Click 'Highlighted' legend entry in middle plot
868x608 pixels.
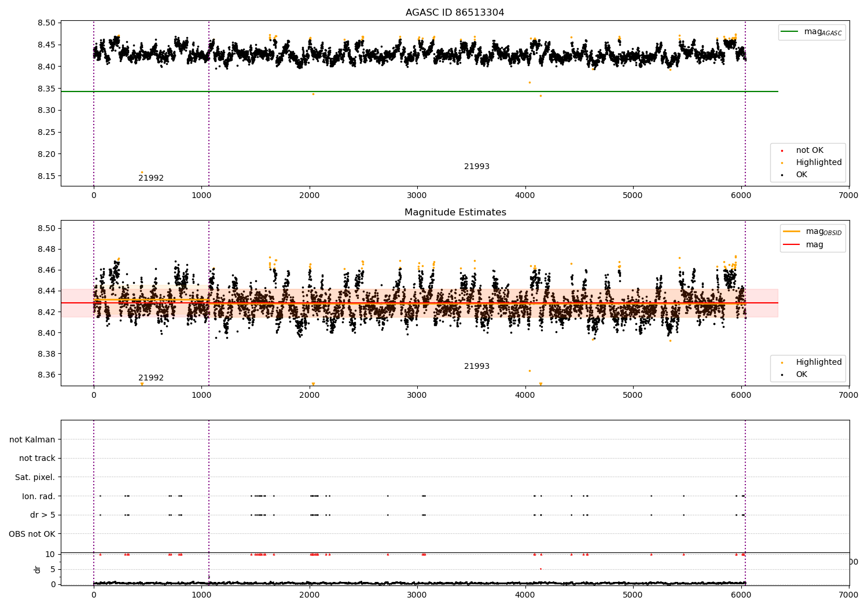tap(811, 362)
